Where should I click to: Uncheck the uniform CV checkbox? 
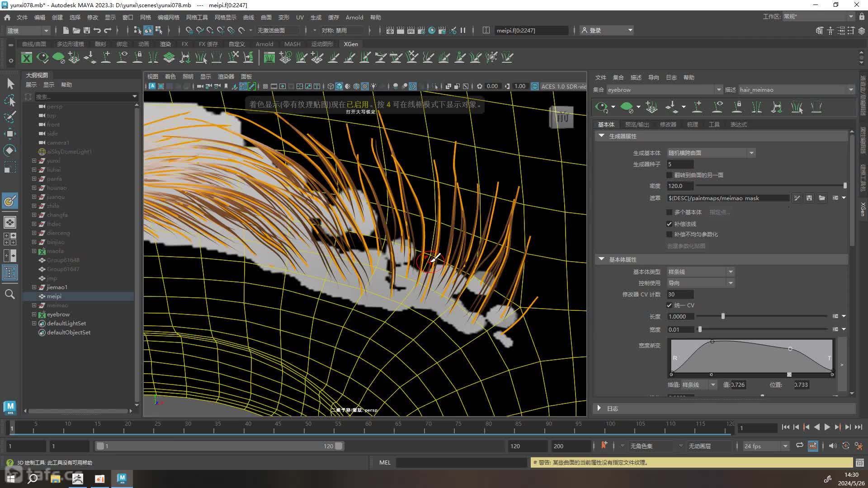(670, 305)
